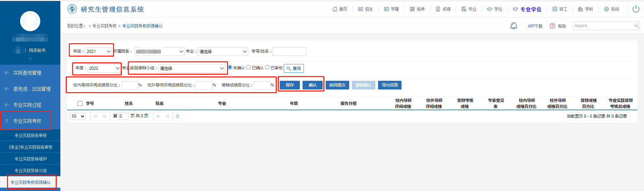Click the 学号/姓名 input field

pyautogui.click(x=289, y=51)
